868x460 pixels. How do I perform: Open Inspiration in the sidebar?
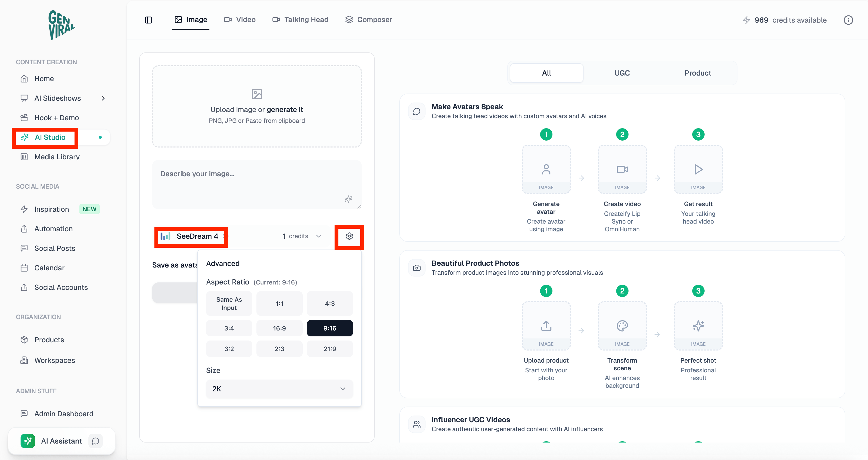click(x=52, y=209)
